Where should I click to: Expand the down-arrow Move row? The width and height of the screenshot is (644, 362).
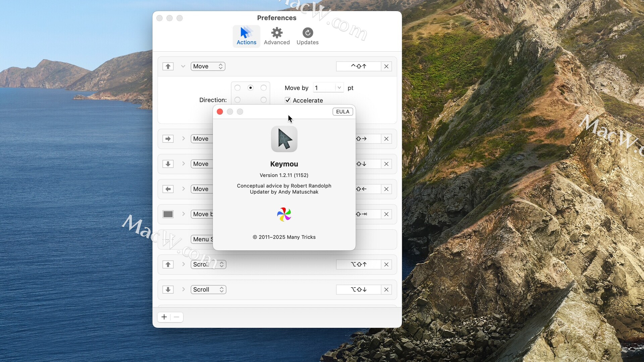click(x=183, y=164)
